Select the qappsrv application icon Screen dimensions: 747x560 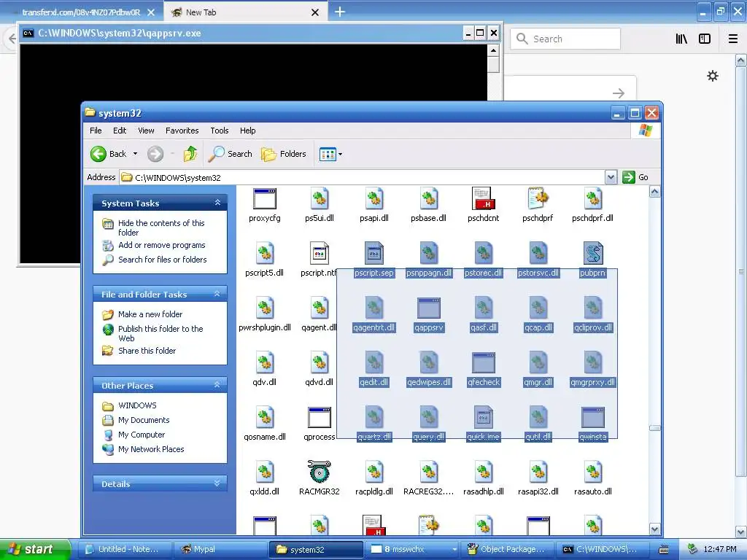[428, 308]
